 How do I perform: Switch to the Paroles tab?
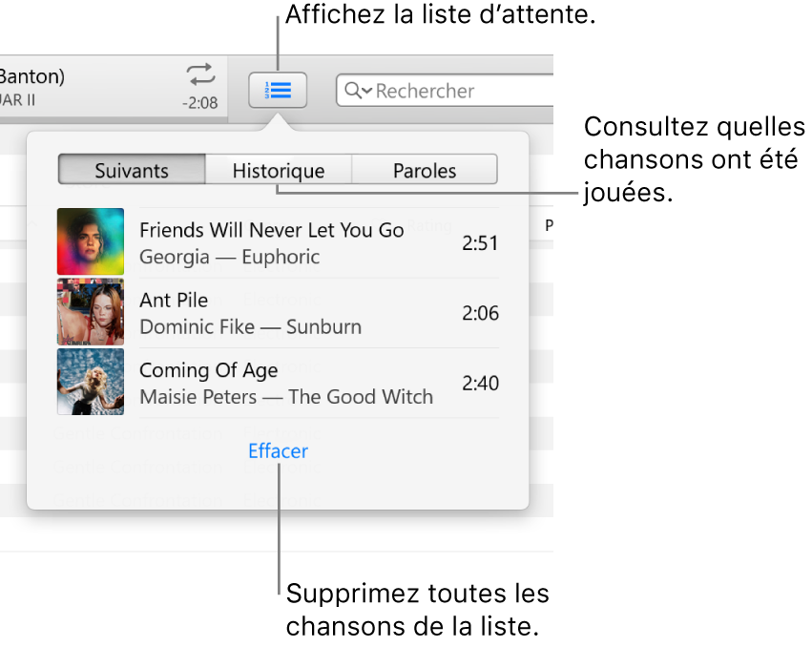click(x=425, y=169)
